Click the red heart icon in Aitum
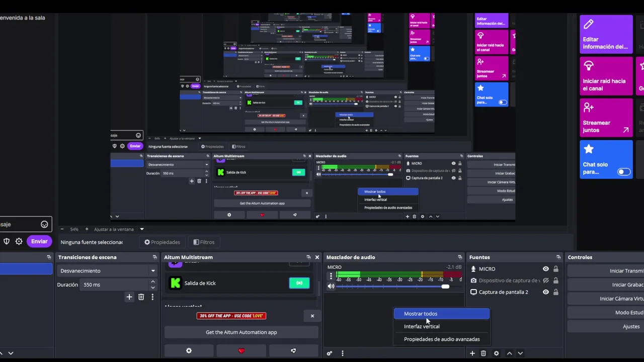Image resolution: width=644 pixels, height=362 pixels. click(241, 351)
